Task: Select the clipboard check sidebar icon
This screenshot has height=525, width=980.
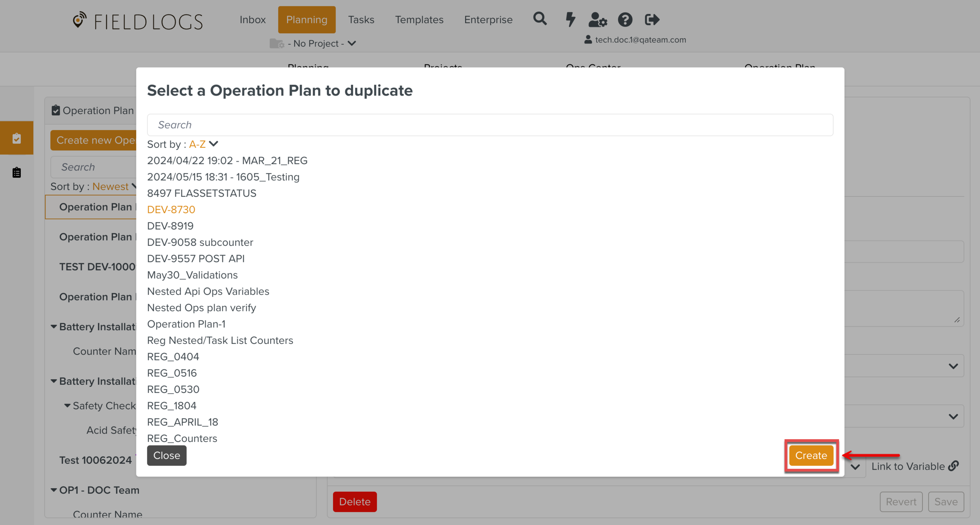Action: (16, 138)
